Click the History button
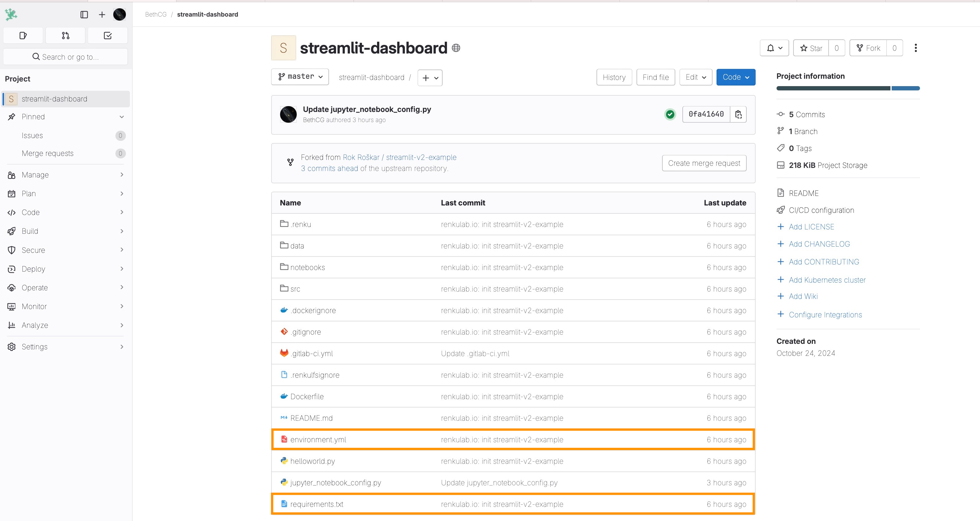This screenshot has height=521, width=980. pyautogui.click(x=614, y=77)
